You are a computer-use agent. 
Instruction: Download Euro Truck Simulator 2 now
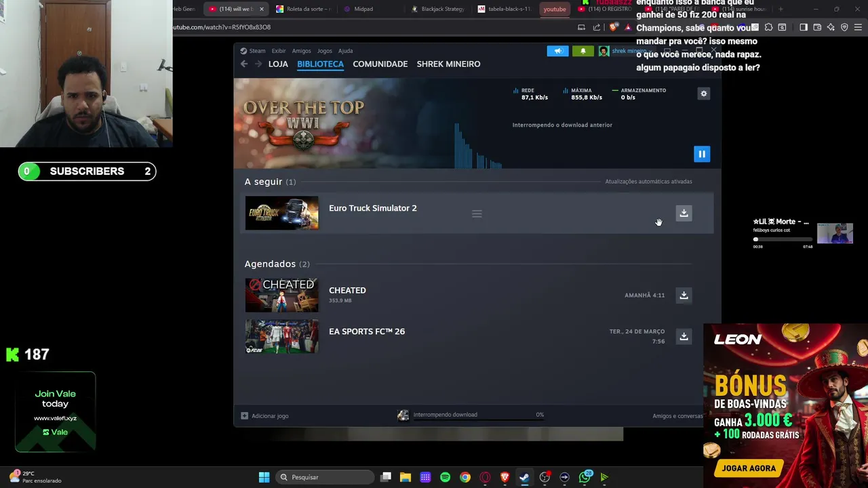684,213
